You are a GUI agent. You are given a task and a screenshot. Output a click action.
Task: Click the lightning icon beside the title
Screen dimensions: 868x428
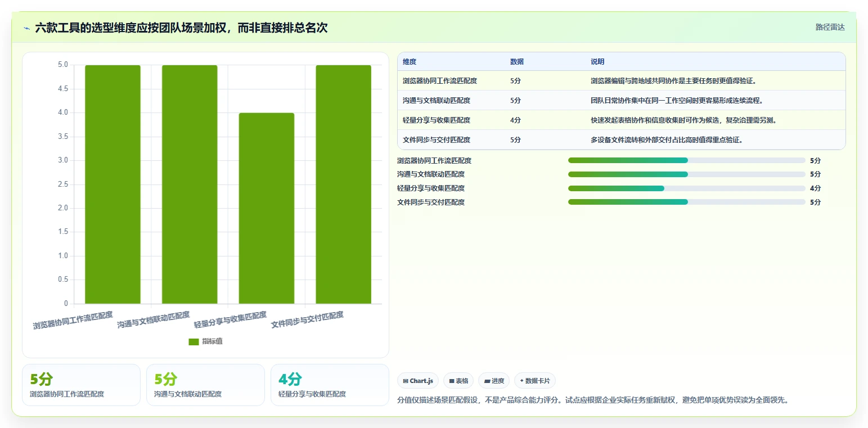click(x=27, y=28)
